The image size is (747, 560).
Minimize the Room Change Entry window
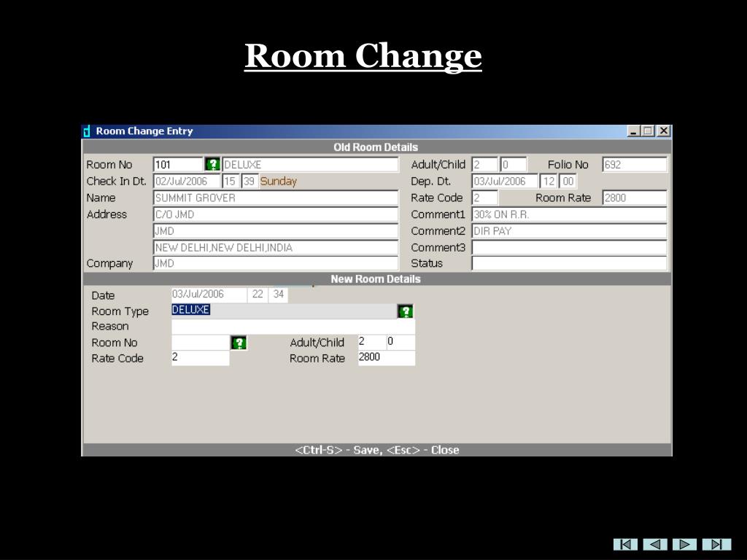coord(633,131)
